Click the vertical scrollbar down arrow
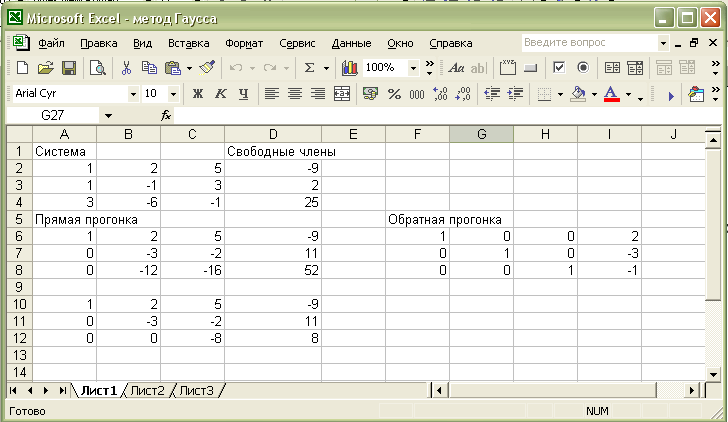 pyautogui.click(x=713, y=373)
